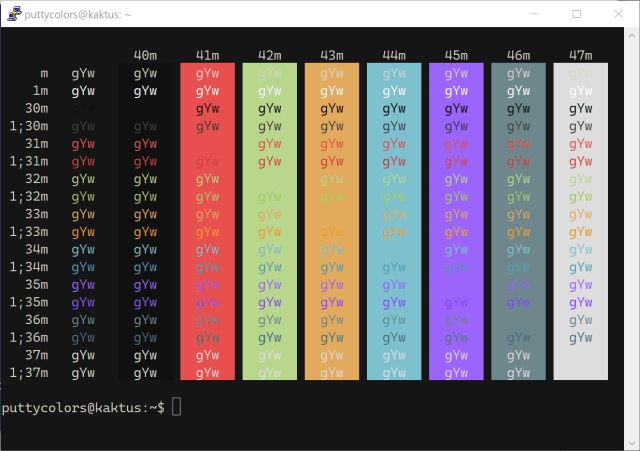
Task: Click the 1;31m row label
Action: 29,161
